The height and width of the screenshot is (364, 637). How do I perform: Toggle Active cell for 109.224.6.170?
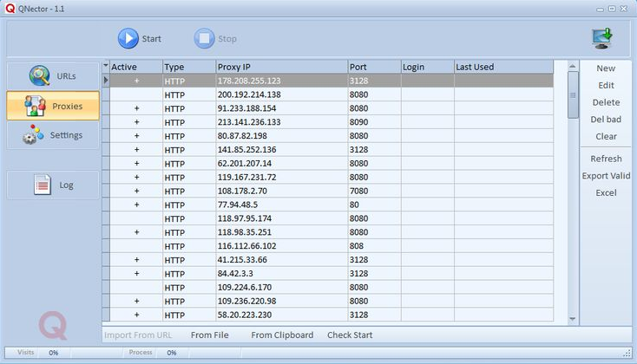point(136,288)
